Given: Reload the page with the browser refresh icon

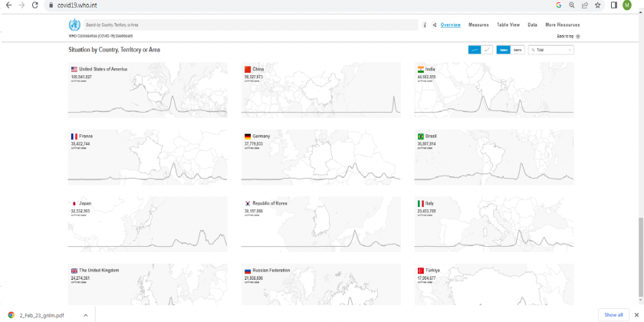Looking at the screenshot, I should pyautogui.click(x=35, y=5).
